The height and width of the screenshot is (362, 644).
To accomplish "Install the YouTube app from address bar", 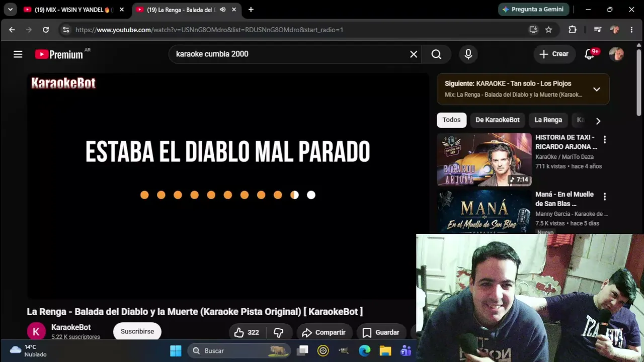I will (x=533, y=30).
